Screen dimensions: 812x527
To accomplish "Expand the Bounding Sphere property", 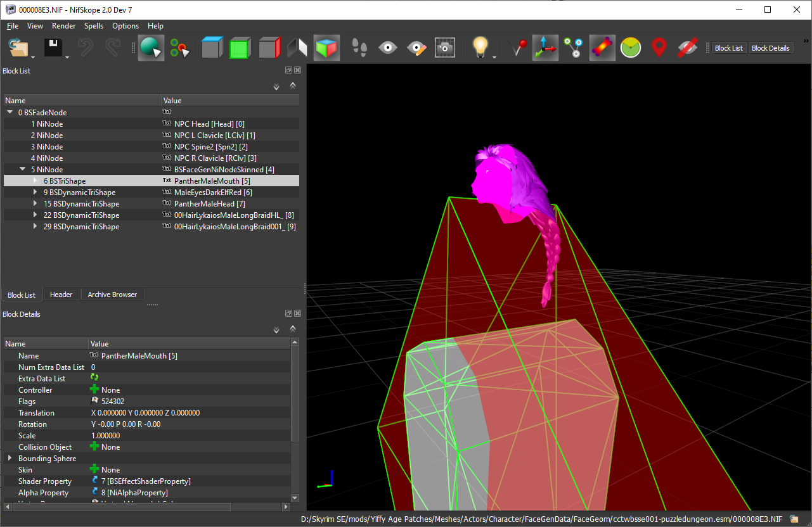I will click(x=10, y=459).
